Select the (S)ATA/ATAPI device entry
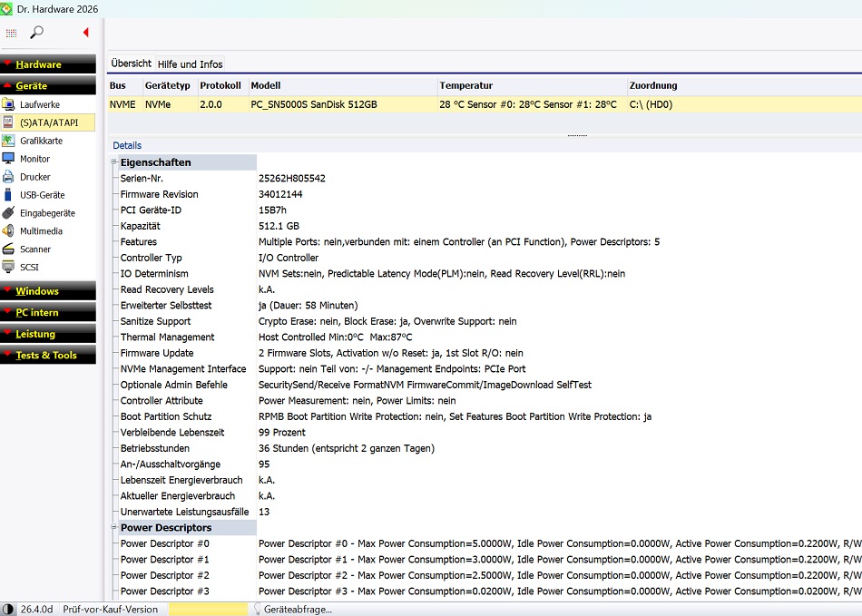This screenshot has height=616, width=862. pyautogui.click(x=48, y=122)
